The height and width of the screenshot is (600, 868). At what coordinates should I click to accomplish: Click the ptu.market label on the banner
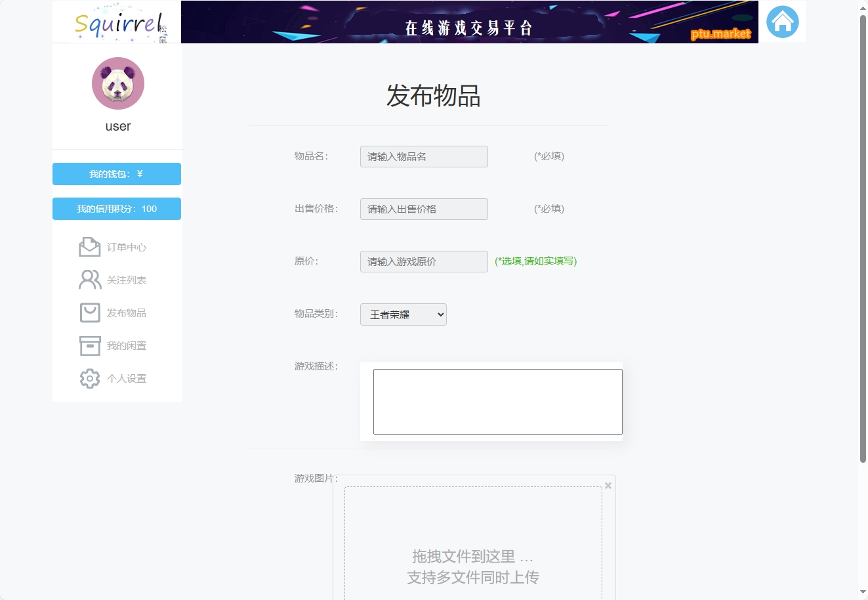pyautogui.click(x=720, y=34)
